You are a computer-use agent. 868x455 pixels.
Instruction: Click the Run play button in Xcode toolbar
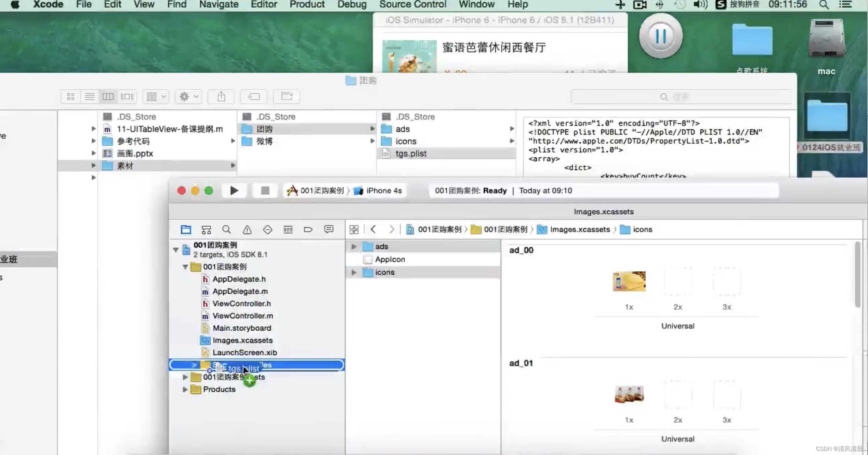click(x=234, y=191)
